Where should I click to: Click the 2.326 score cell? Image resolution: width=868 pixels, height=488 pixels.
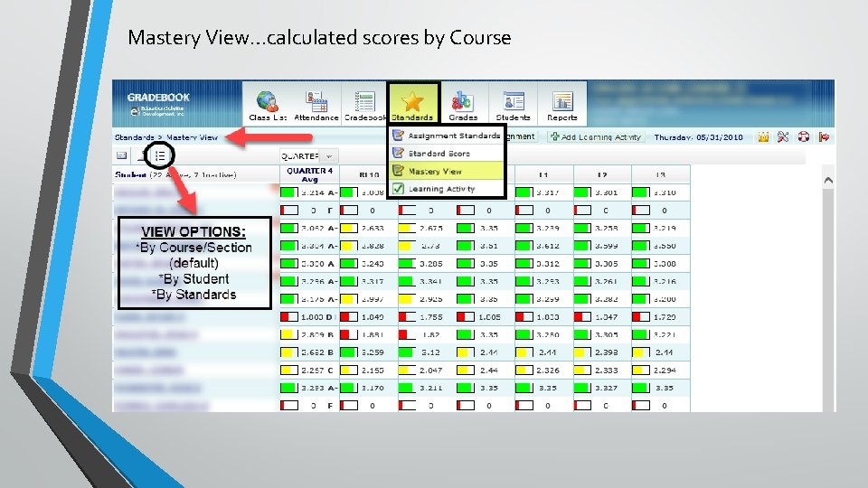543,371
